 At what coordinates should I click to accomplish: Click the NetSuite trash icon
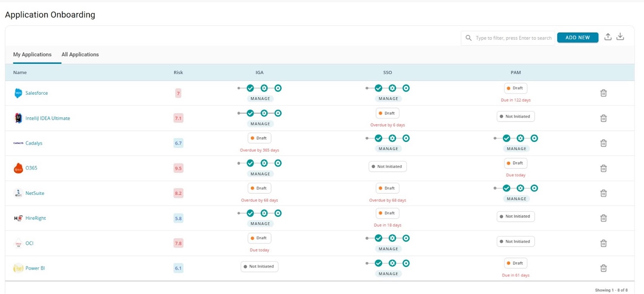pyautogui.click(x=603, y=193)
